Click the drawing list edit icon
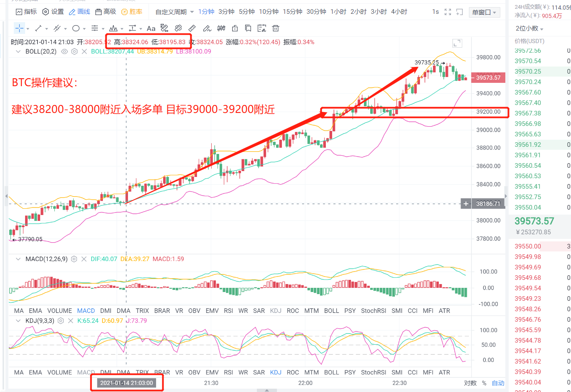The width and height of the screenshot is (571, 392). click(x=262, y=28)
